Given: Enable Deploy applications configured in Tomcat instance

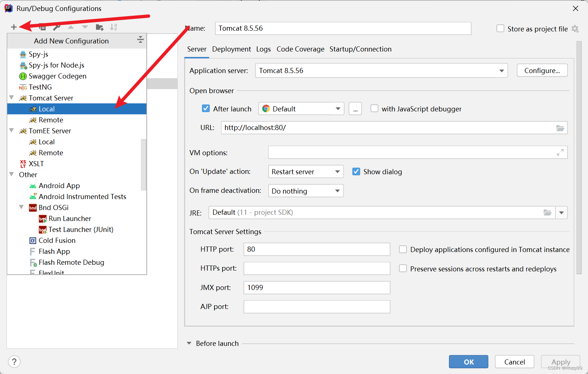Looking at the screenshot, I should (x=403, y=249).
